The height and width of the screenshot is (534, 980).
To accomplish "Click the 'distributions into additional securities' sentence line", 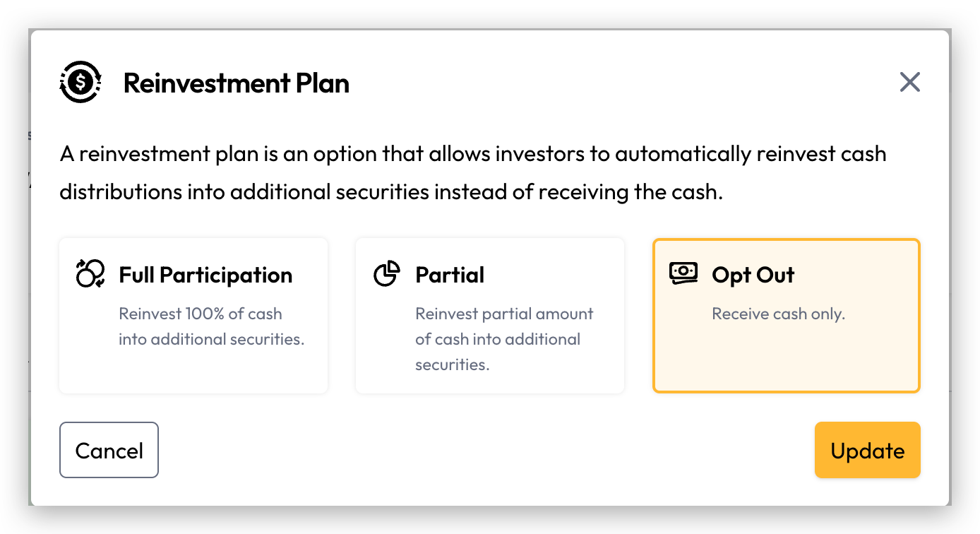I will [x=391, y=192].
